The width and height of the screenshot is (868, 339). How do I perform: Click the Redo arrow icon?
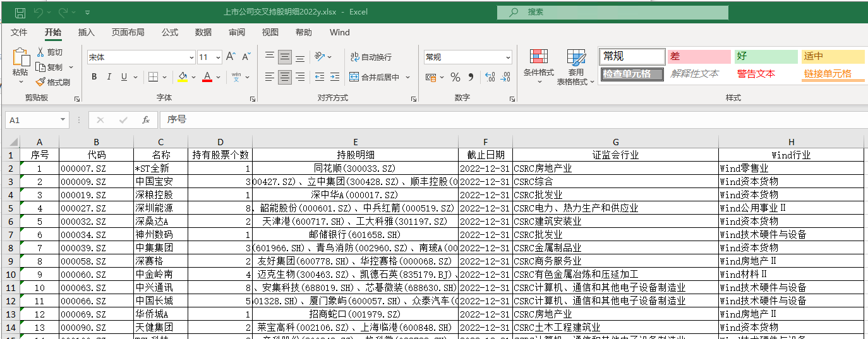(63, 13)
